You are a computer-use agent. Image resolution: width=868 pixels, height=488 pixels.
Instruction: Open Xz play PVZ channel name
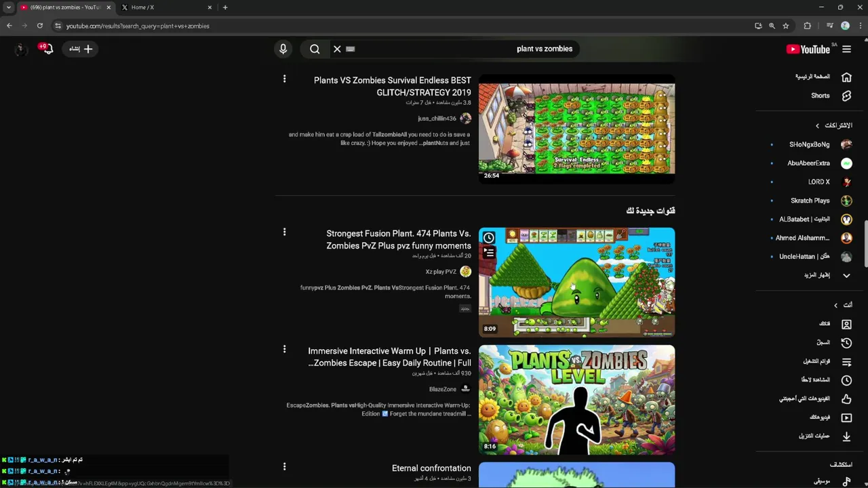[441, 272]
